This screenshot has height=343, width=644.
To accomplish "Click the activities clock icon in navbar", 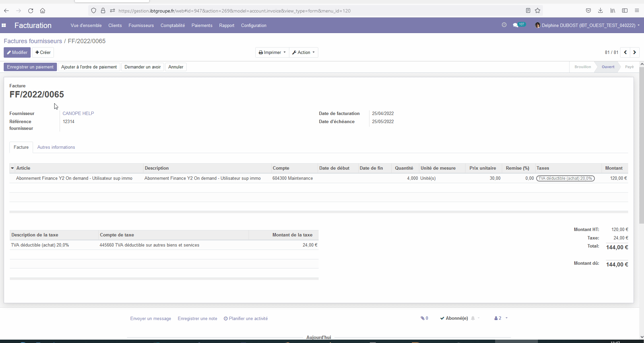I will [504, 25].
